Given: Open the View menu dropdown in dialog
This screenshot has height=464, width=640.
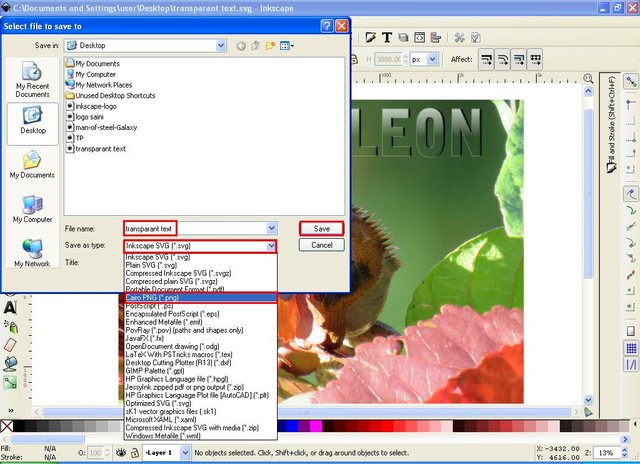Looking at the screenshot, I should 287,46.
